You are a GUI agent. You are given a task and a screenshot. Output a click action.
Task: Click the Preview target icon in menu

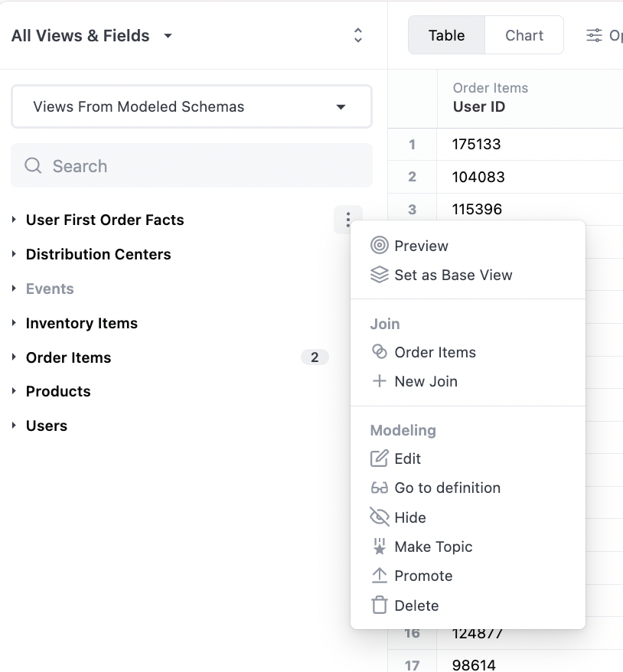[x=379, y=246]
